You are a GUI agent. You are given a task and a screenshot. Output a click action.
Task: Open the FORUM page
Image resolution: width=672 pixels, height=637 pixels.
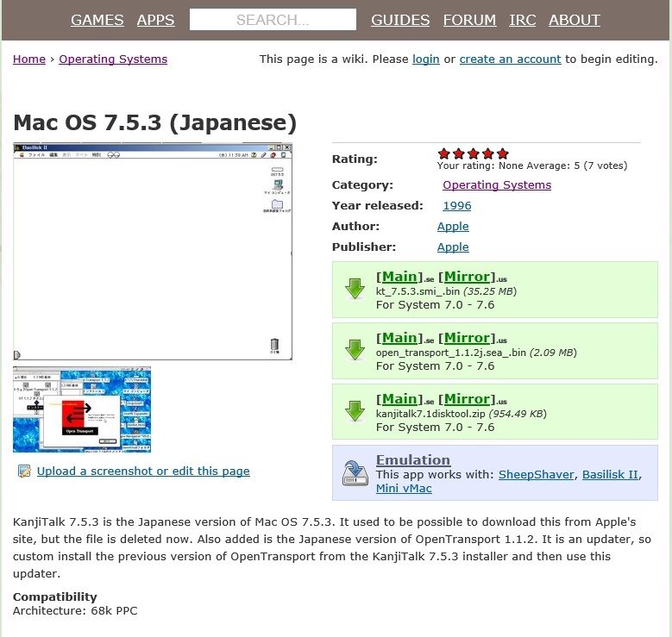click(470, 20)
